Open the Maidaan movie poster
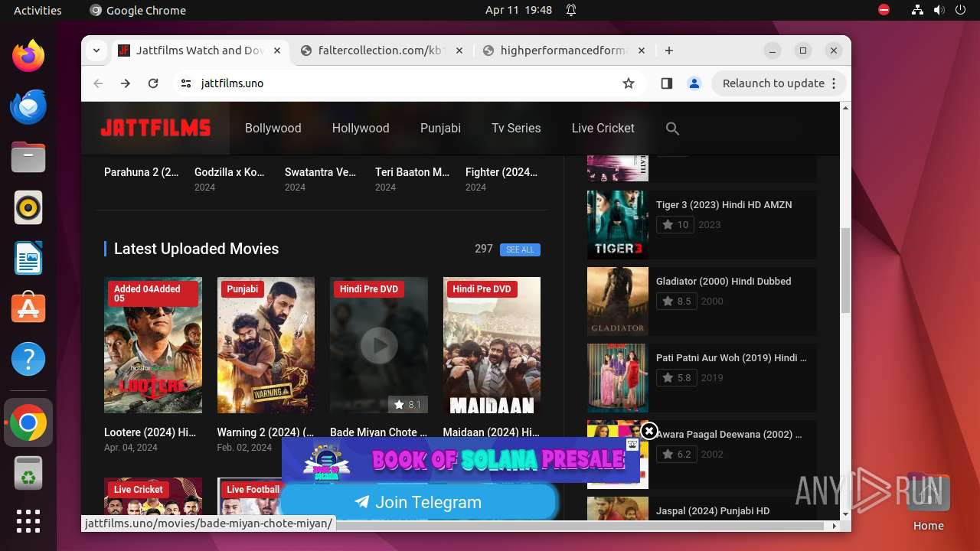 (492, 345)
